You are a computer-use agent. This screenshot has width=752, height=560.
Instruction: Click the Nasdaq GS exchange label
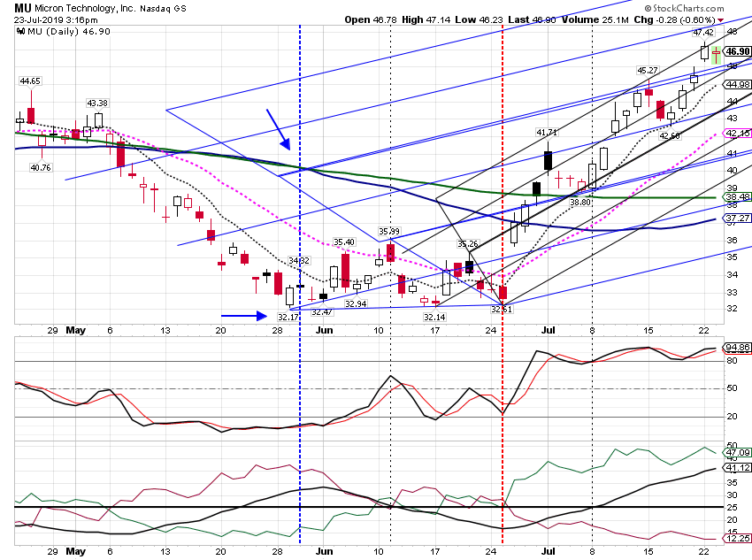[163, 9]
